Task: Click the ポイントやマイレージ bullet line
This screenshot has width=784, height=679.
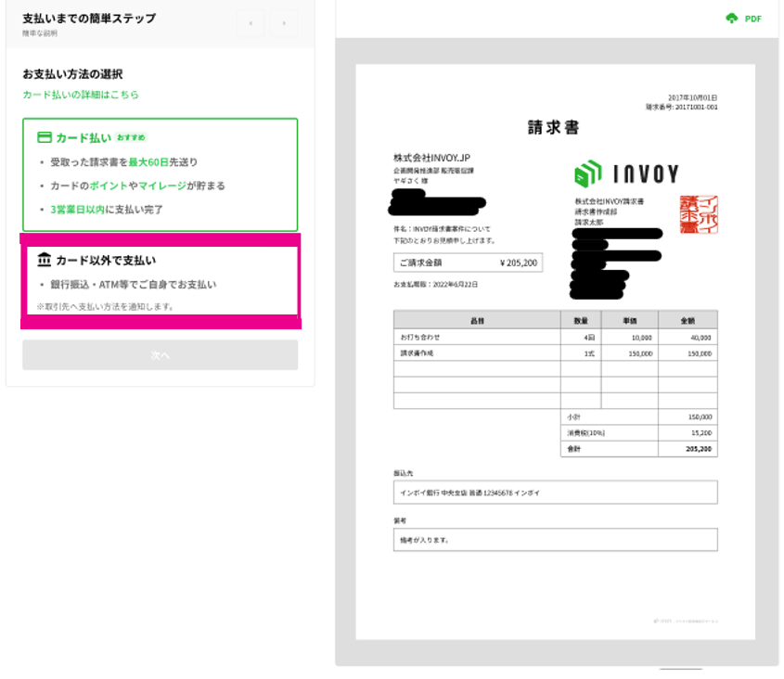Action: (137, 186)
